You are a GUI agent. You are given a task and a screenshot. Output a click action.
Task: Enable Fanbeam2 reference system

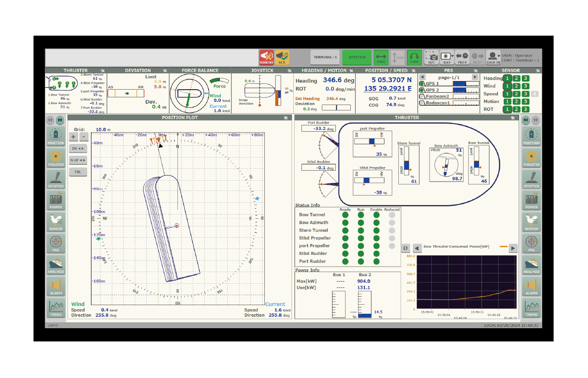coord(422,96)
